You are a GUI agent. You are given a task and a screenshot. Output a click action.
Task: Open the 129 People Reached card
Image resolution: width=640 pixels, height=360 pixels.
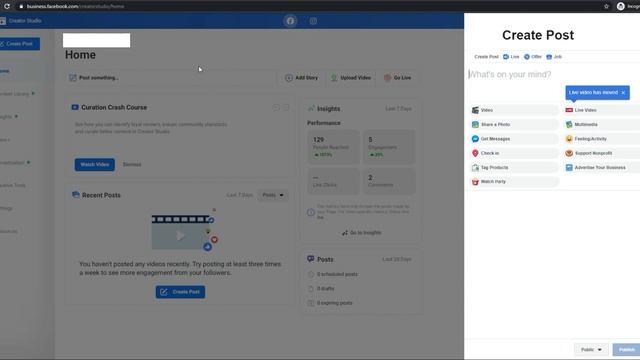tap(333, 147)
